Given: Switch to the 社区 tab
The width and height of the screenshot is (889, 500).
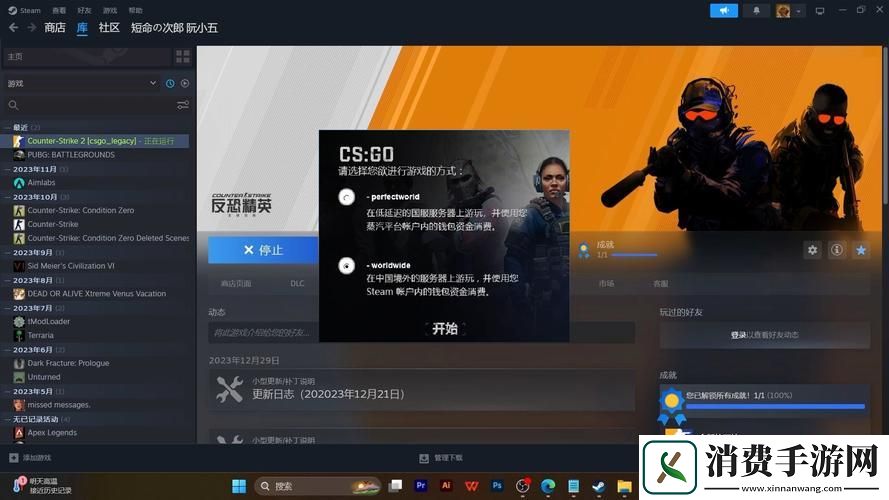Looking at the screenshot, I should point(109,27).
